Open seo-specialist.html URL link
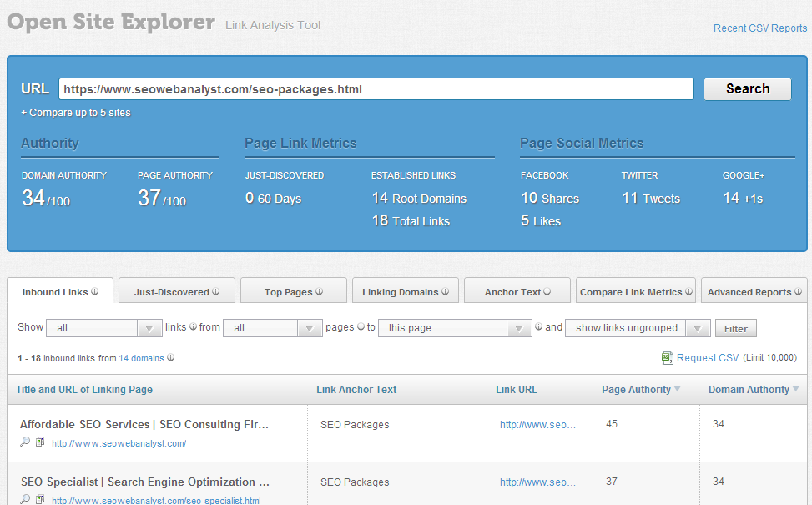This screenshot has width=812, height=505. point(156,500)
